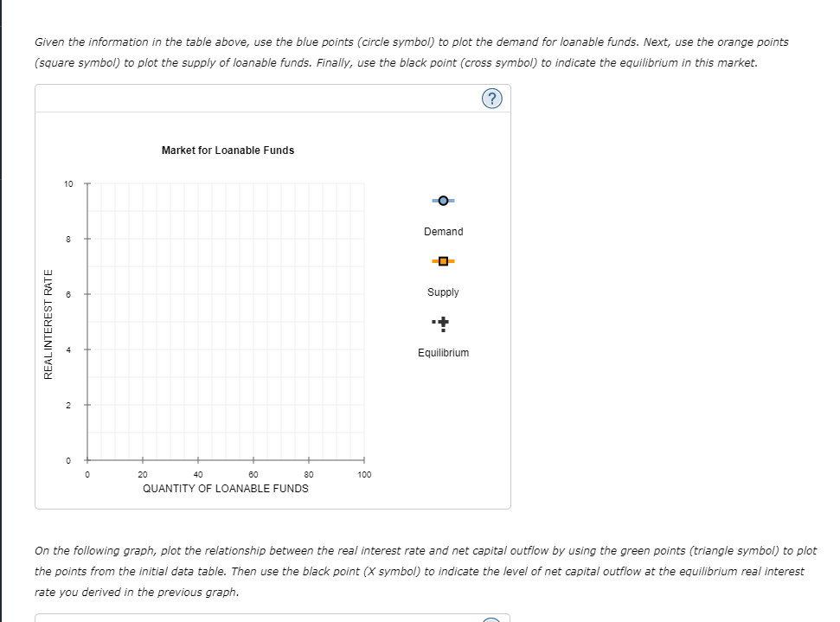Click the orange square symbol above Supply
This screenshot has height=622, width=840.
[x=443, y=261]
